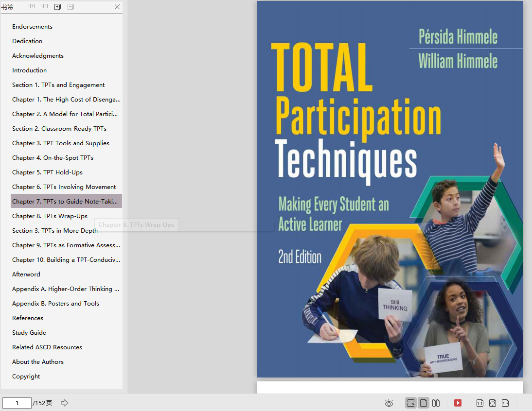
Task: Switch to two-page view
Action: coord(436,403)
